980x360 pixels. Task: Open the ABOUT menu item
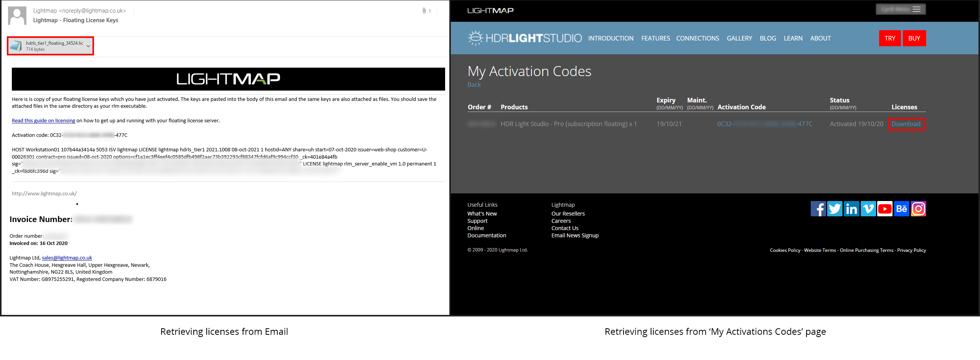820,38
